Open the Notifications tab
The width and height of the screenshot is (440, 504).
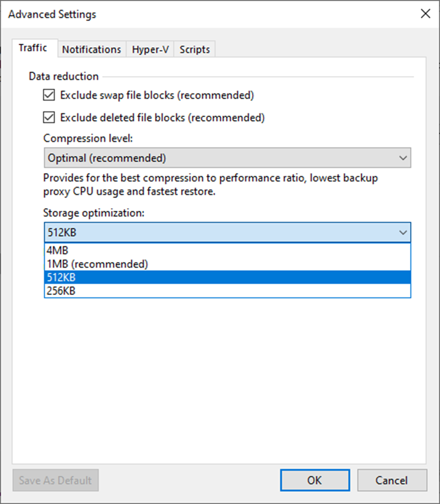click(x=91, y=49)
